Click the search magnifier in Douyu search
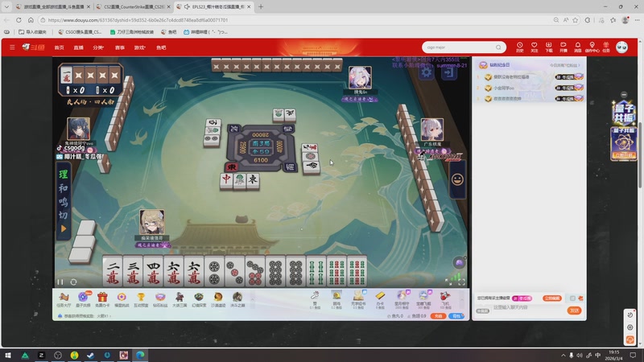Image resolution: width=644 pixels, height=362 pixels. [x=498, y=47]
